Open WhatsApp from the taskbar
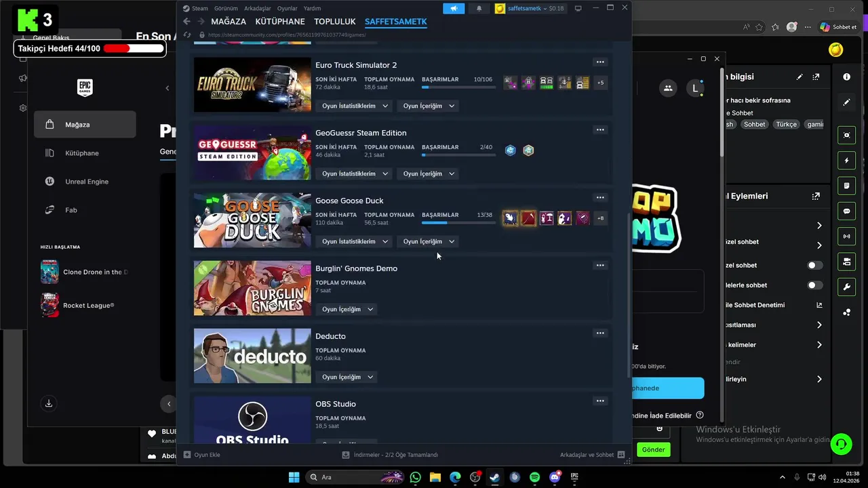This screenshot has height=488, width=868. coord(415,477)
